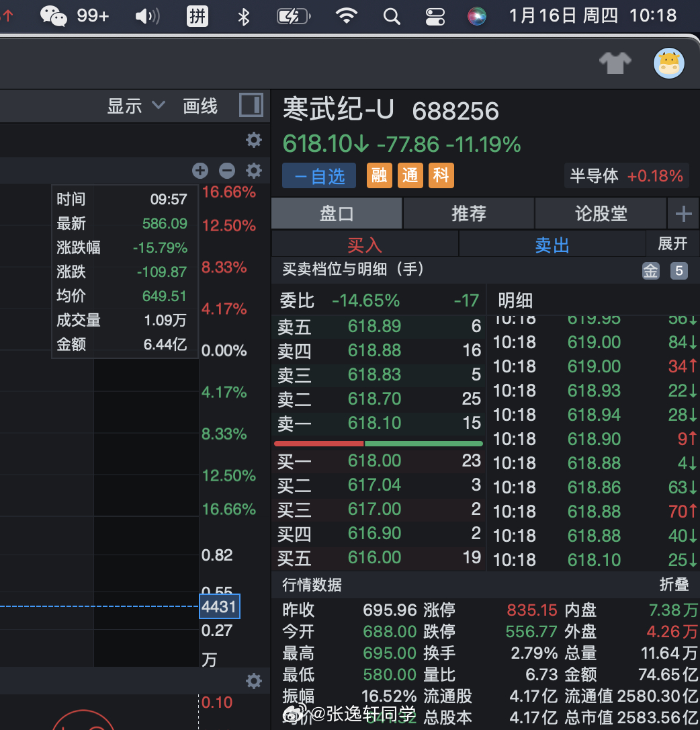The width and height of the screenshot is (700, 730).
Task: Click the 4431 volume axis marker
Action: point(219,606)
